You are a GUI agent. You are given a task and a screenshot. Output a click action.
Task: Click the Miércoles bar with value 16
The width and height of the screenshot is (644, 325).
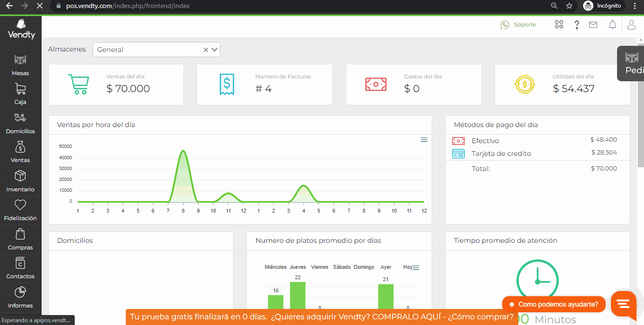(276, 302)
